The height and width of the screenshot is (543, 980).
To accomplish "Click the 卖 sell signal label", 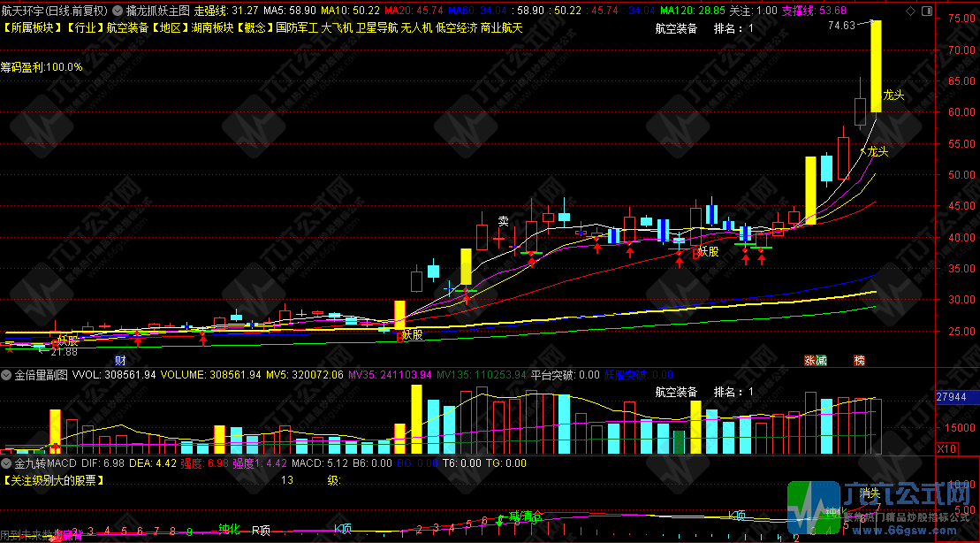I will 503,220.
